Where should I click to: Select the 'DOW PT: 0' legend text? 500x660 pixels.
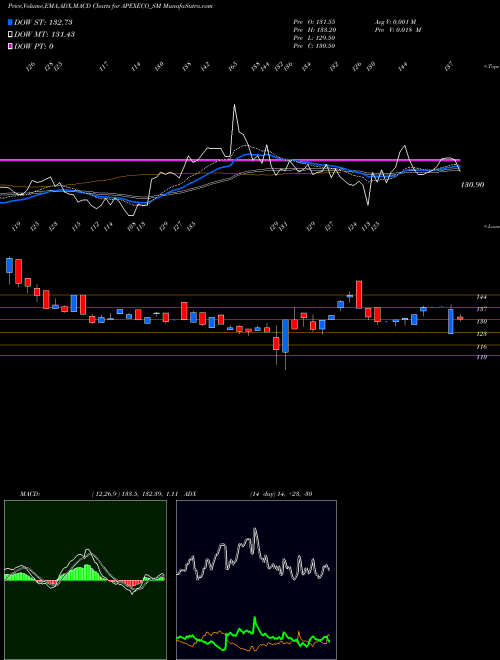34,46
